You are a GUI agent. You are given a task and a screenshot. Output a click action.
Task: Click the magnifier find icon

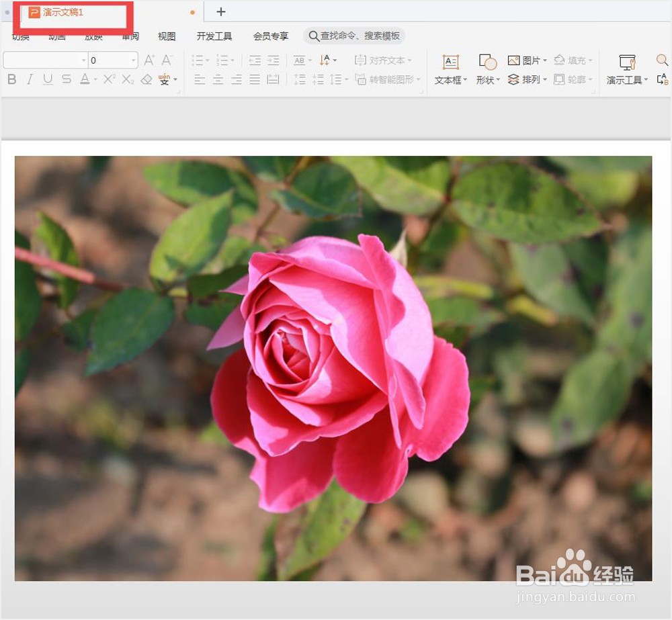(661, 60)
